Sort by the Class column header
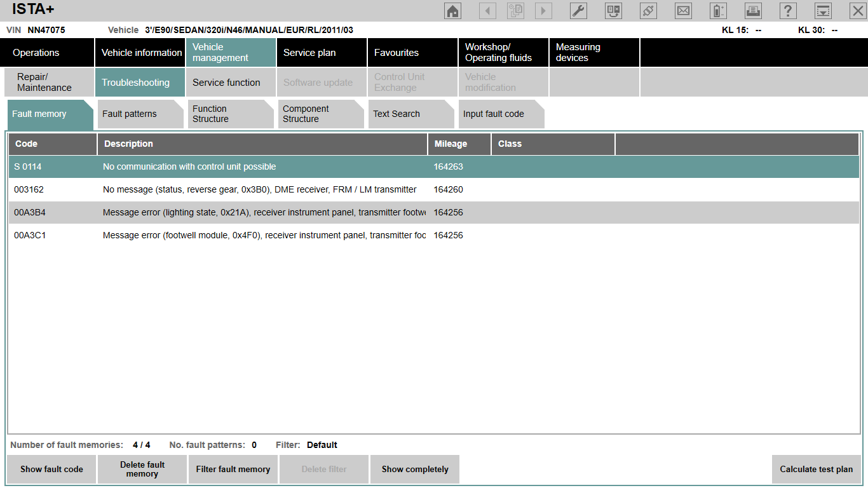 pyautogui.click(x=553, y=144)
